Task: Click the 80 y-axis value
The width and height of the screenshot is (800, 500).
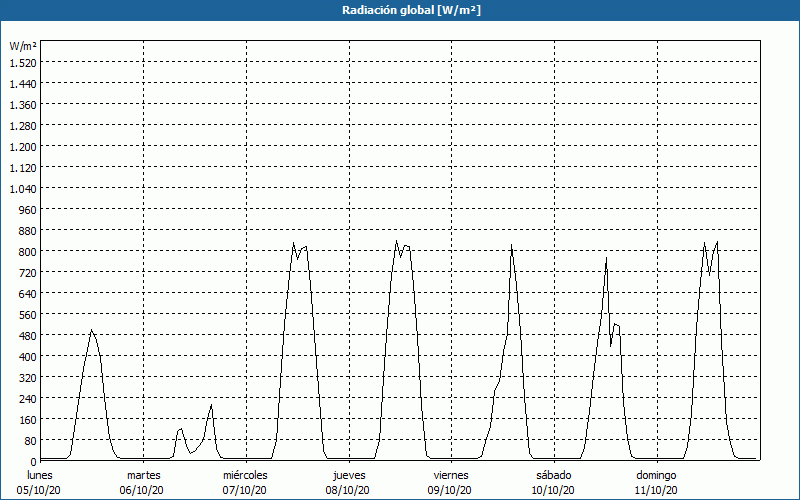Action: click(x=30, y=440)
